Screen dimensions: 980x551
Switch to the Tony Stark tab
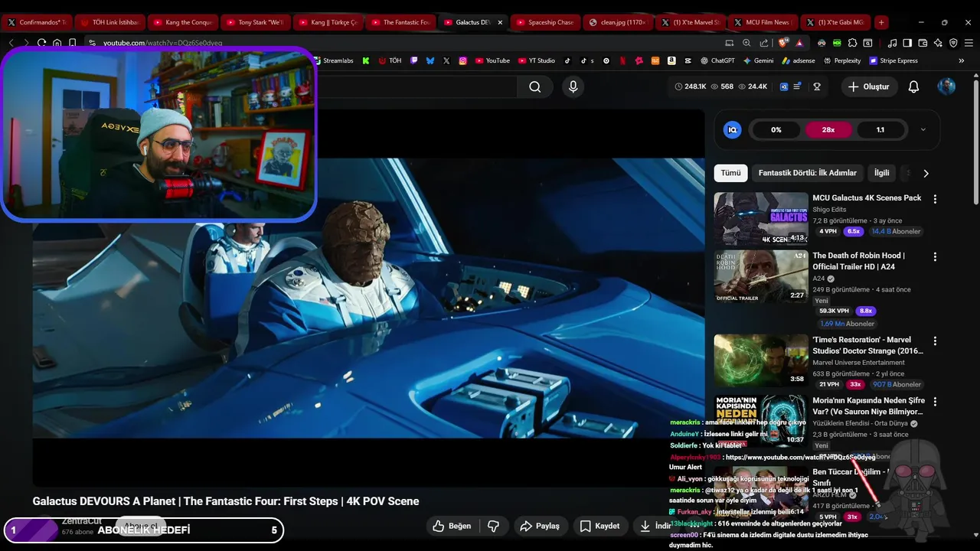pos(255,22)
